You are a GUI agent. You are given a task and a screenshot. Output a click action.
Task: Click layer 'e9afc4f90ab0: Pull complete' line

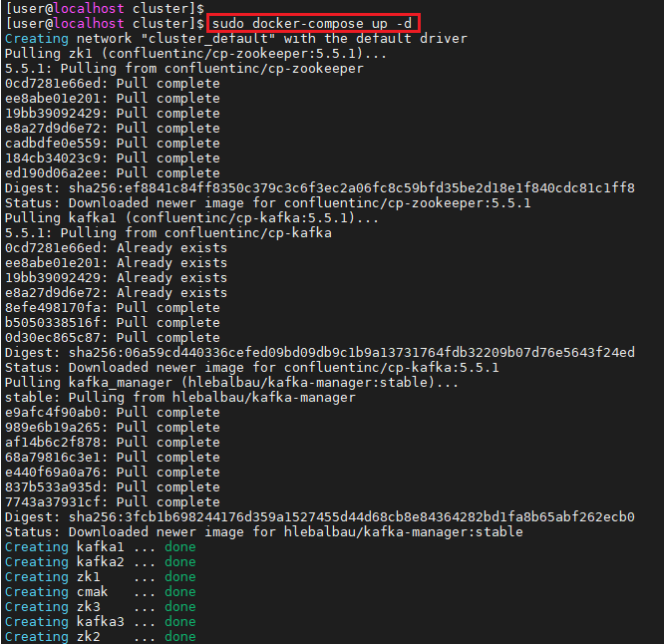[113, 413]
